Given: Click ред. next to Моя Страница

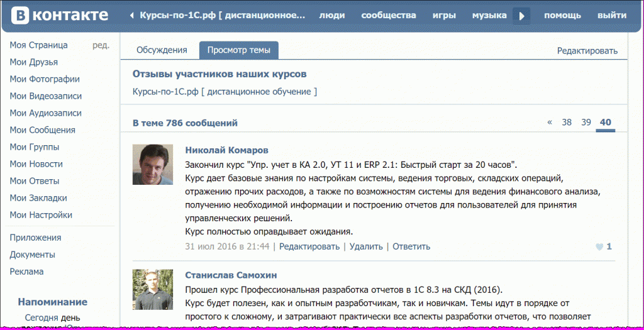Looking at the screenshot, I should click(101, 45).
